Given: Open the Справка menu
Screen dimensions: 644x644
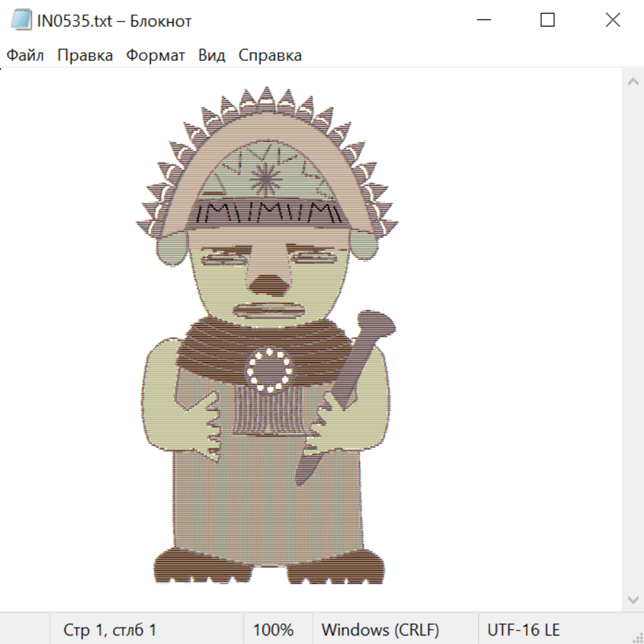Looking at the screenshot, I should 270,56.
